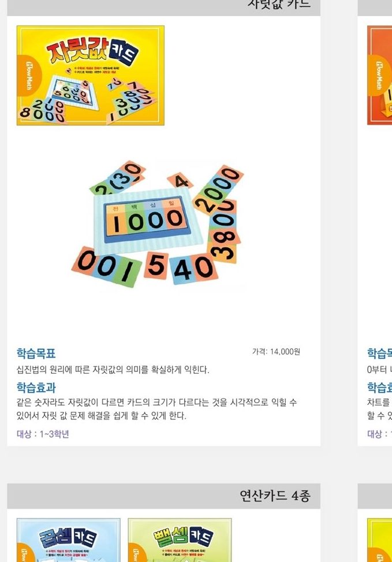
Task: Open the yellow product thumbnail at bottom right
Action: click(x=379, y=540)
